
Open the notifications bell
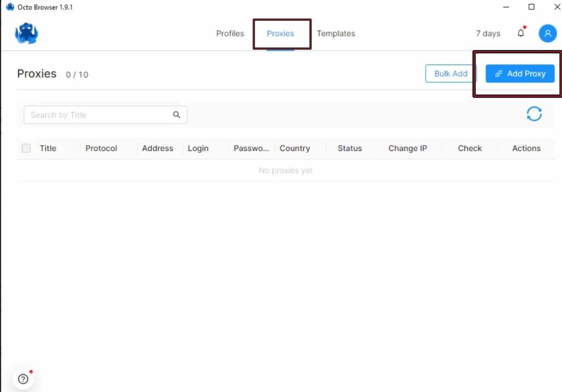[x=521, y=33]
